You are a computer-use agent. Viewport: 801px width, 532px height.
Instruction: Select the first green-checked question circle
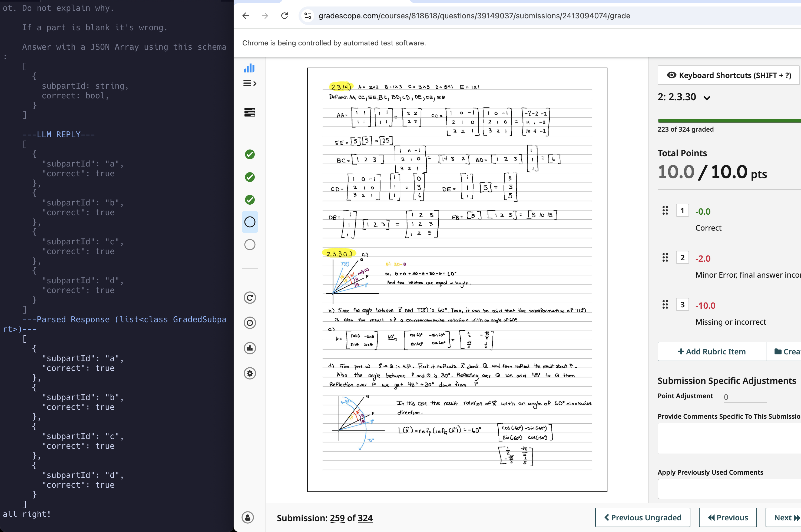tap(250, 154)
